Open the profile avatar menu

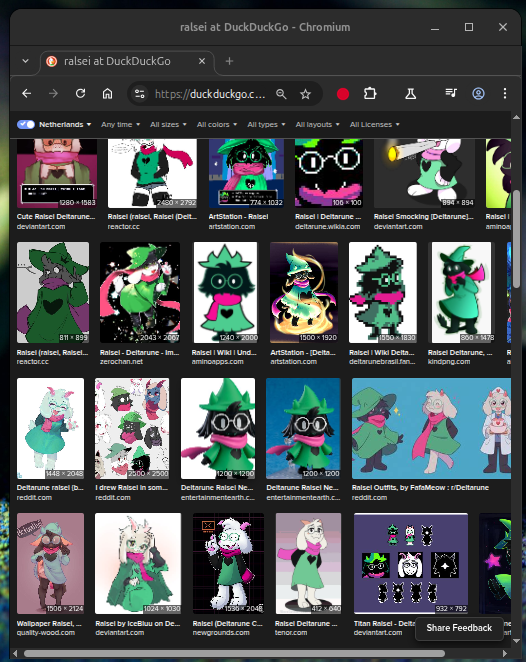tap(478, 94)
